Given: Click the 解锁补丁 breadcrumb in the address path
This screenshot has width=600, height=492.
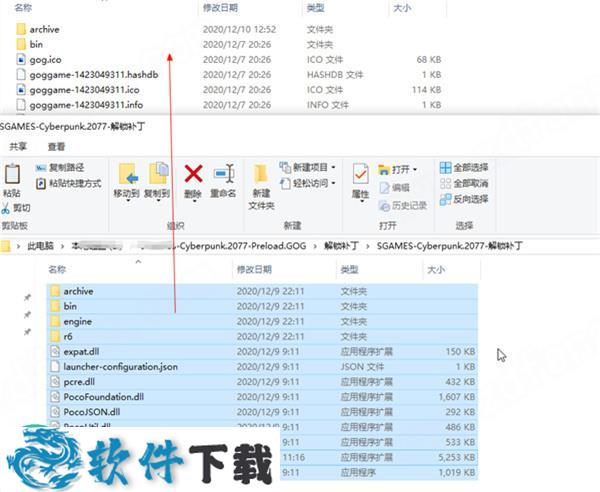Looking at the screenshot, I should tap(341, 246).
